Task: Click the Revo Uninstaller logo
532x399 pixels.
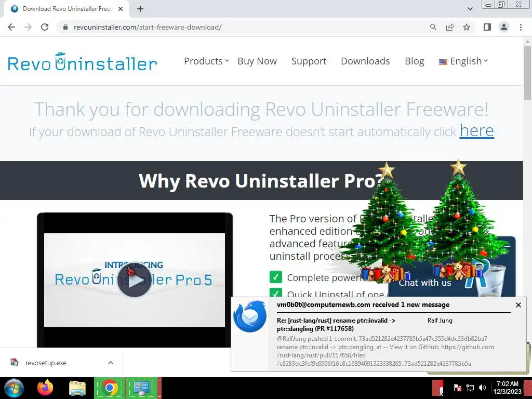Action: tap(83, 62)
